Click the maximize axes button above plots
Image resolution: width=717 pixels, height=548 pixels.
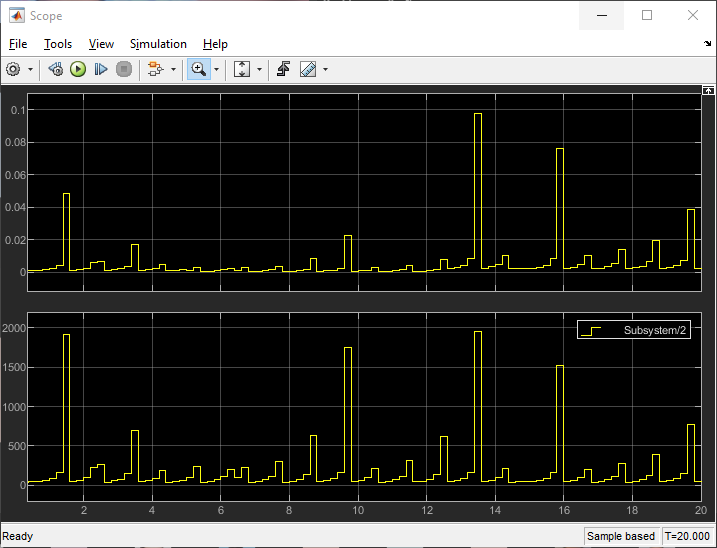coord(708,91)
